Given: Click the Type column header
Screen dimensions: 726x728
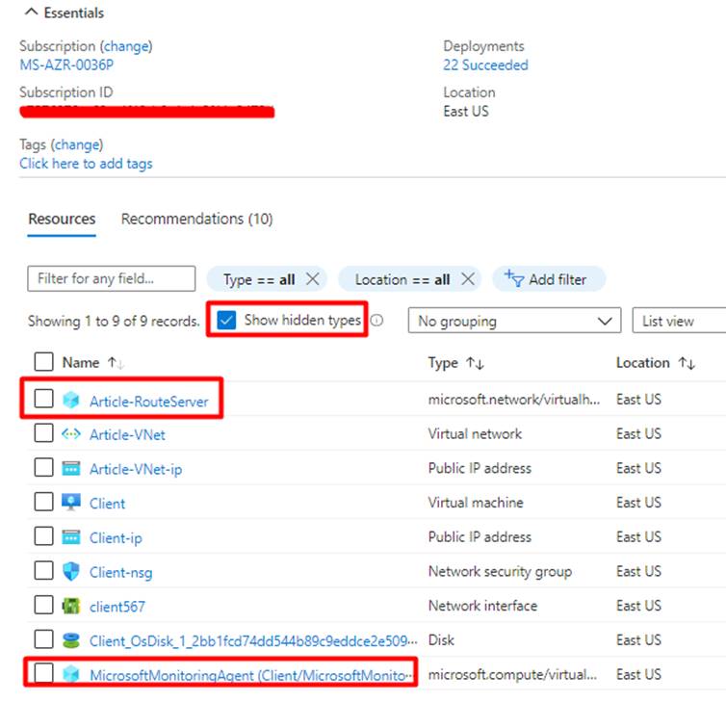Looking at the screenshot, I should 443,363.
